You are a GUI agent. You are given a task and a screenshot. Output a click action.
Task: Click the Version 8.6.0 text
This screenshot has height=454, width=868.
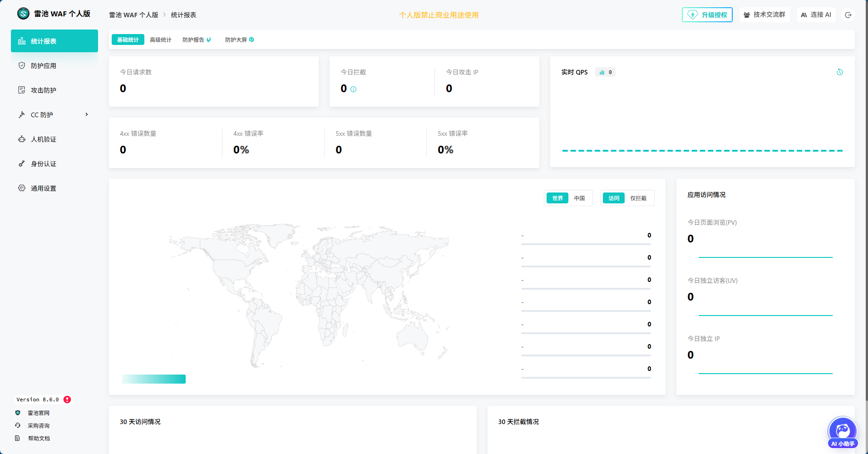click(x=38, y=400)
